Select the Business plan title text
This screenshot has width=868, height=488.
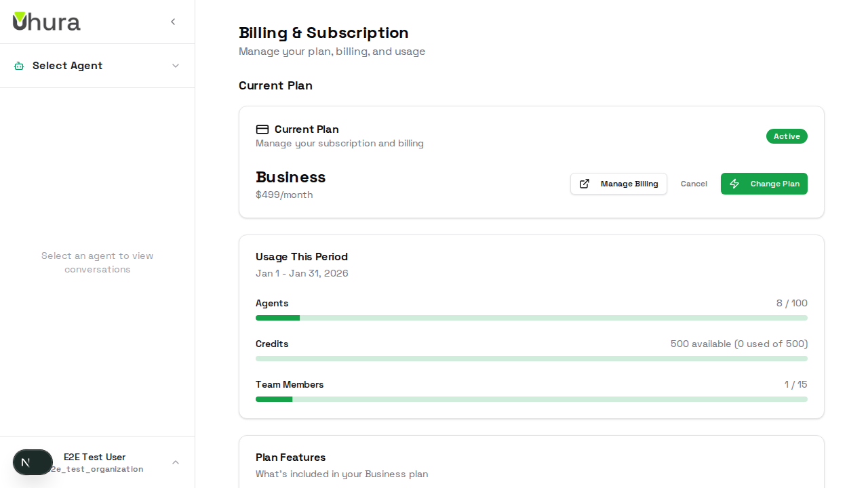(x=290, y=177)
